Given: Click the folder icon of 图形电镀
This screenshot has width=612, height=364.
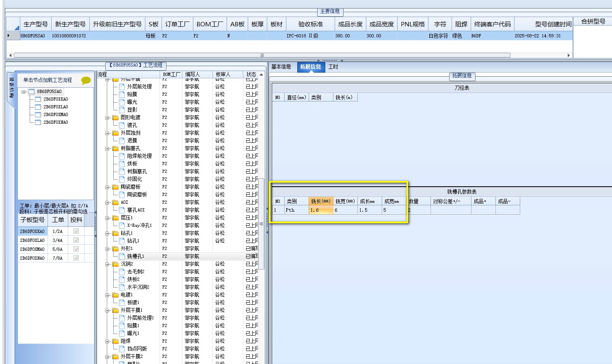Looking at the screenshot, I should [115, 118].
